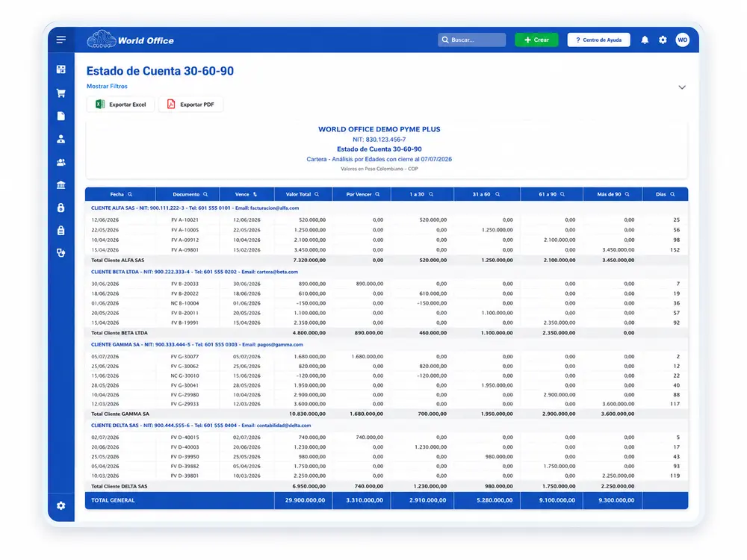Click document FV G-30077
The height and width of the screenshot is (560, 747).
coord(185,357)
